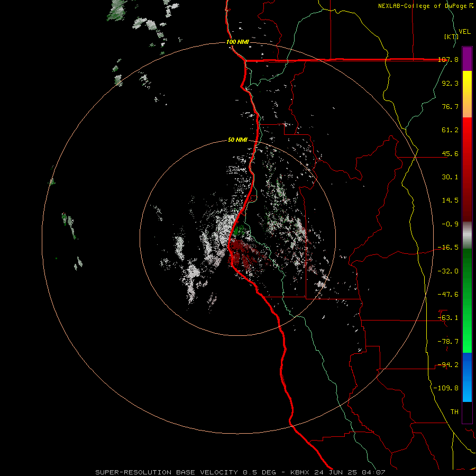Click the -47.6 value on velocity scale
Screen dimensions: 476x476
pos(448,295)
